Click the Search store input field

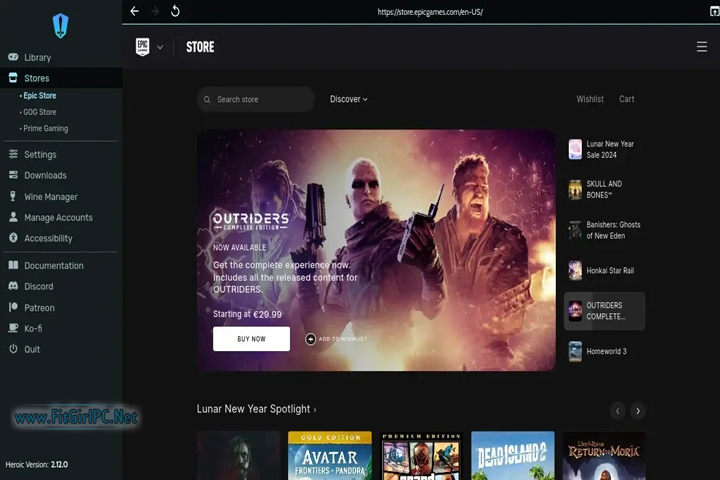point(260,99)
